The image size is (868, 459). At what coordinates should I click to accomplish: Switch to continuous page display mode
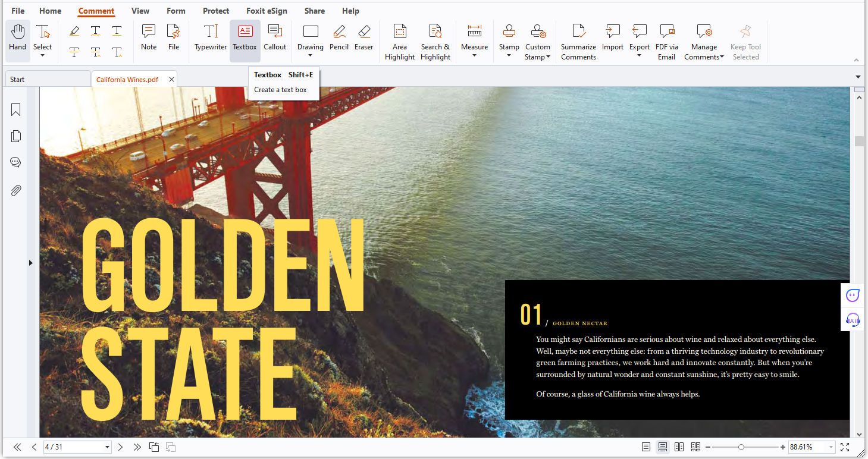[662, 447]
